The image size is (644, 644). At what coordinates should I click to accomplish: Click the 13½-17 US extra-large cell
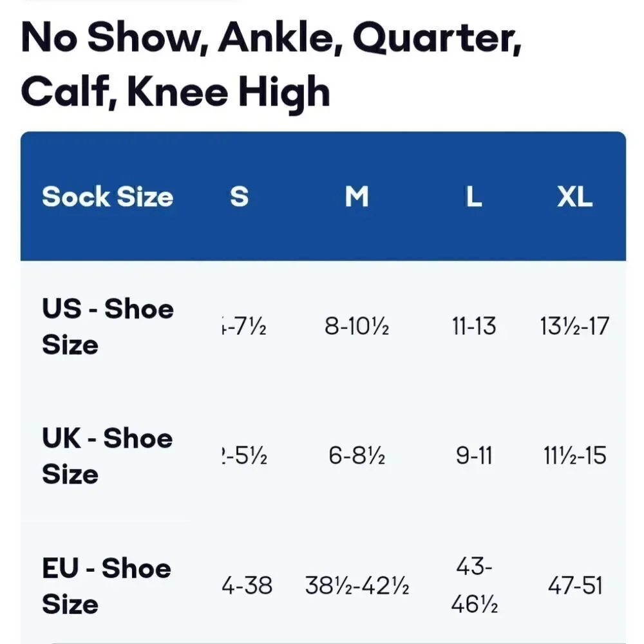574,327
